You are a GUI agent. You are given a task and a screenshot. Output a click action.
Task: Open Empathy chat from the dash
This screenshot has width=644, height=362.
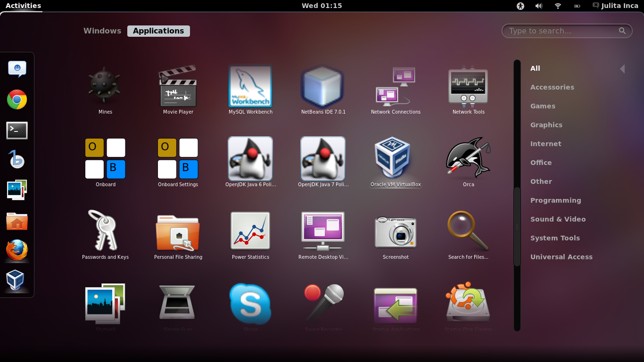point(17,70)
